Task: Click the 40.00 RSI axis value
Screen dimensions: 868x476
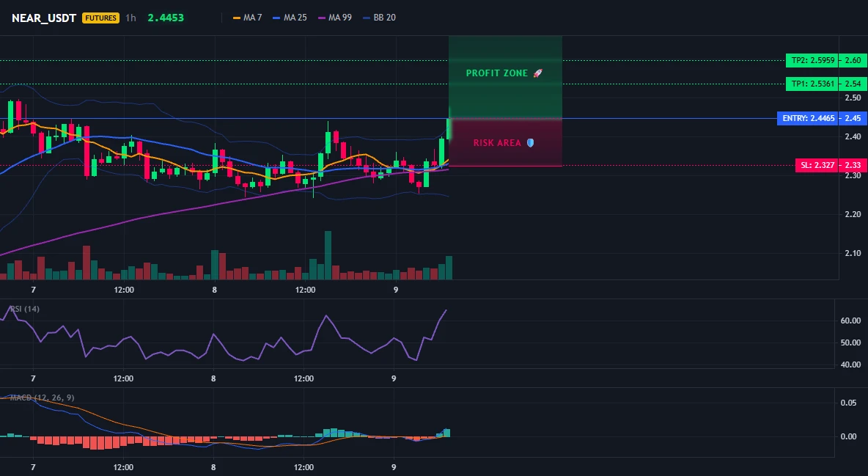Action: 850,365
